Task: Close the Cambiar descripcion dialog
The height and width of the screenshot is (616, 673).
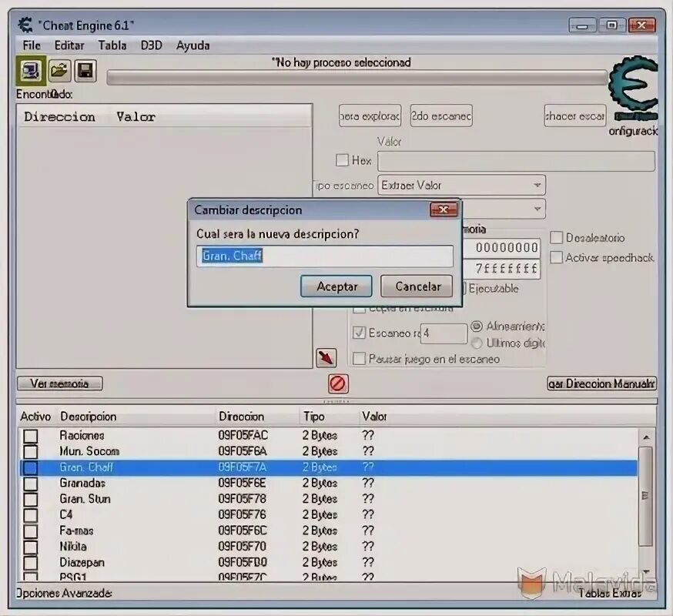Action: pos(444,209)
